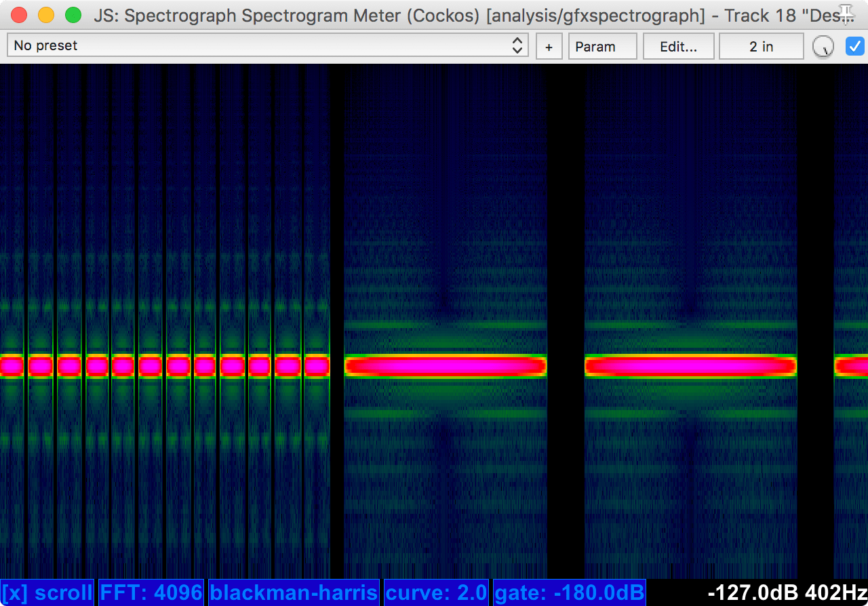This screenshot has height=606, width=868.
Task: Maximize window with the green button
Action: [x=73, y=15]
